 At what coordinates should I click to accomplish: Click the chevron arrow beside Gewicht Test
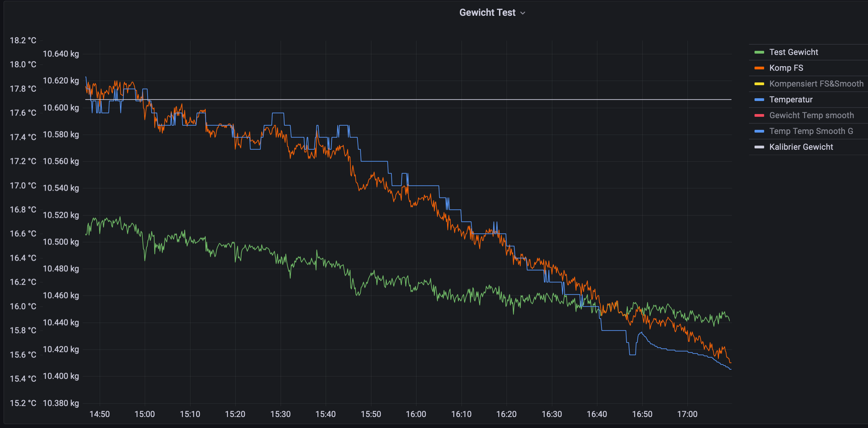(523, 13)
